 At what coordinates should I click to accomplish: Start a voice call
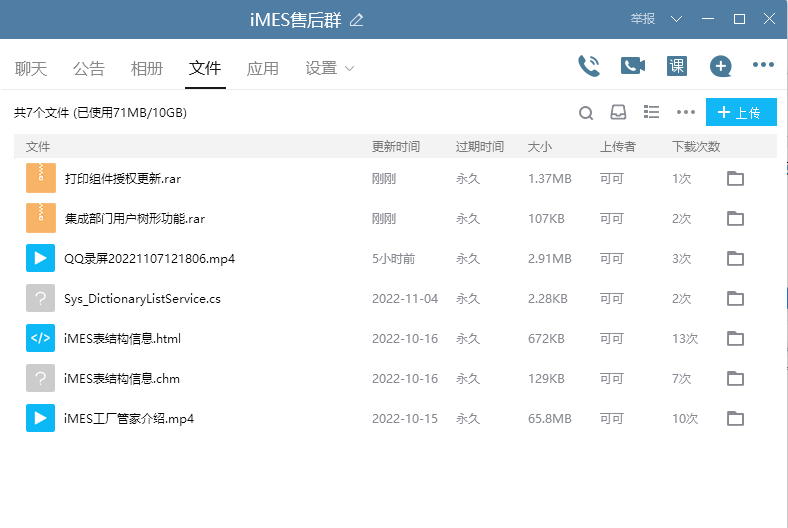point(589,66)
